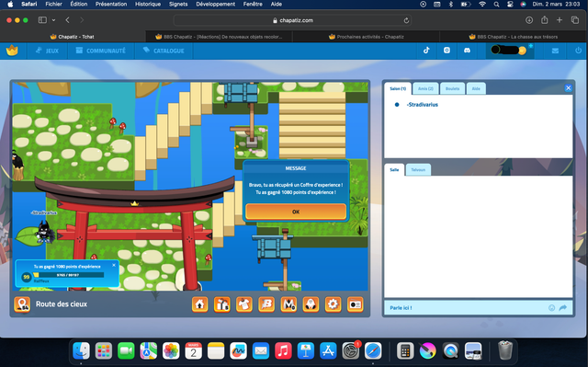588x367 pixels.
Task: Open the gear settings icon in the game toolbar
Action: pyautogui.click(x=333, y=304)
